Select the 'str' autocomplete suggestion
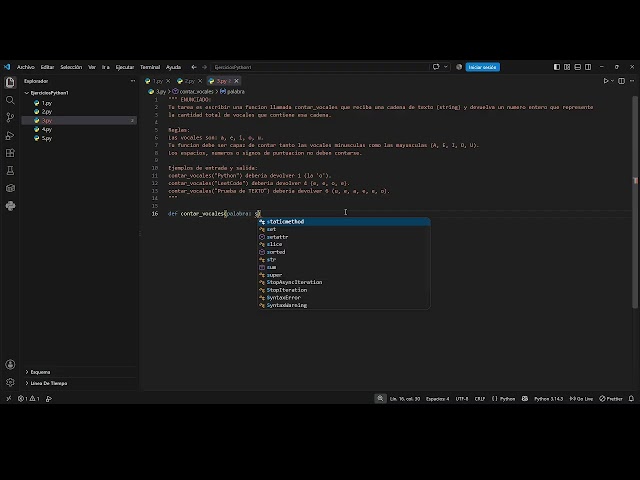 tap(344, 260)
